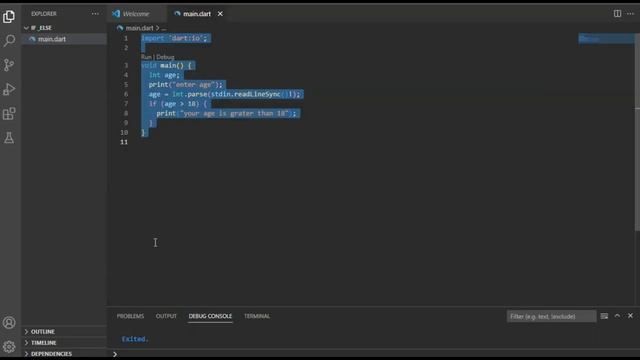640x360 pixels.
Task: Open Explorer's more actions ellipsis
Action: tap(95, 13)
